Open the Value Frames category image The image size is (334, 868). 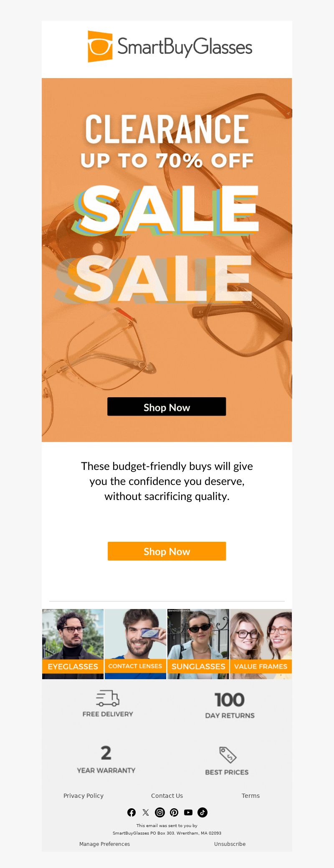click(261, 644)
